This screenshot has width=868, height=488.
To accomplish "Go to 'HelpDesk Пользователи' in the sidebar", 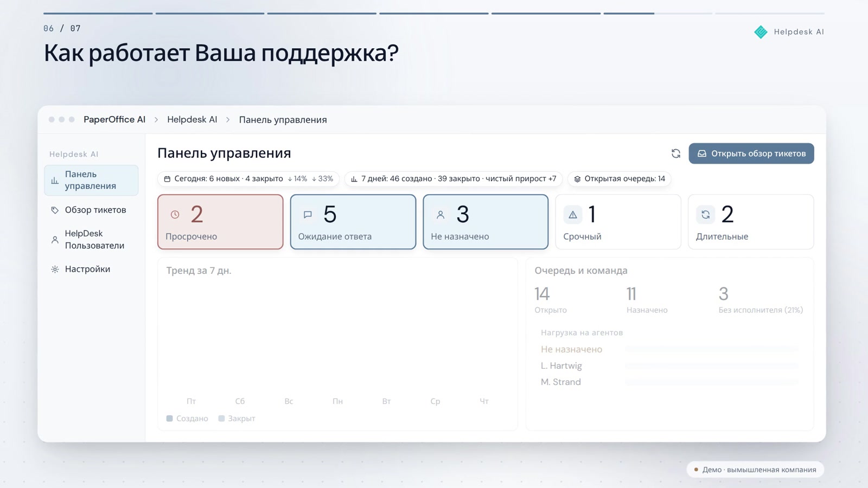I will click(x=91, y=239).
